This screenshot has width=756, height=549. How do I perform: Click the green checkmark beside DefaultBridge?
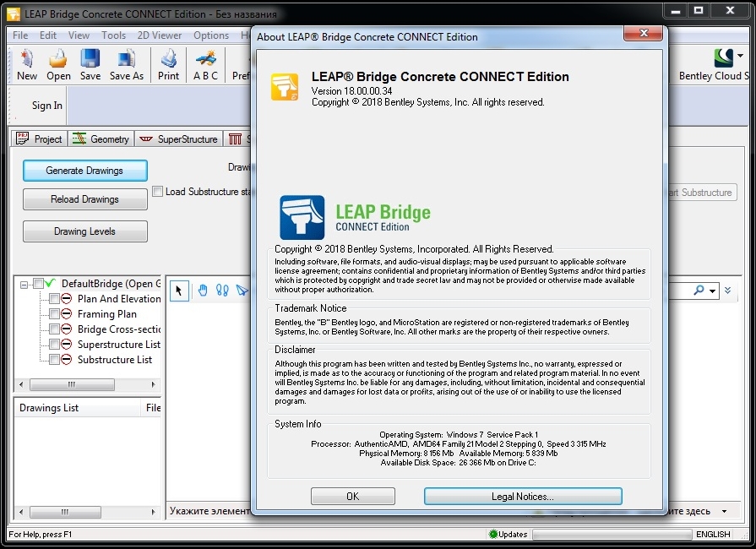click(50, 283)
